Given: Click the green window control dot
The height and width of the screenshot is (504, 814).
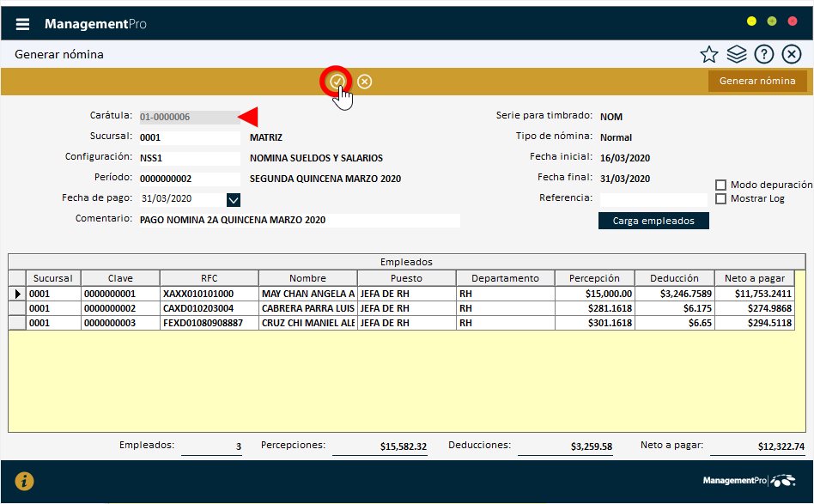Looking at the screenshot, I should (x=772, y=21).
